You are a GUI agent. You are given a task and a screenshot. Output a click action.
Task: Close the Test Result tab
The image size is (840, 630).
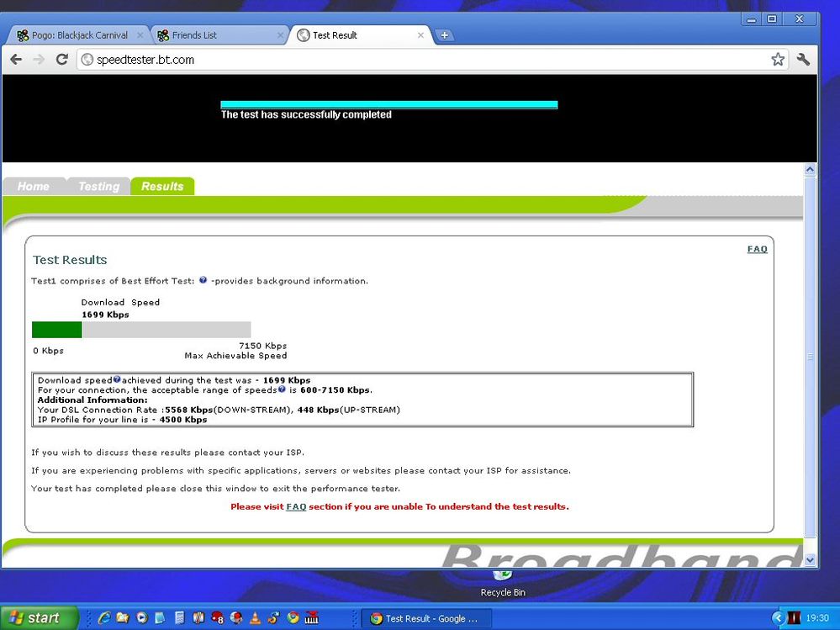(x=420, y=35)
